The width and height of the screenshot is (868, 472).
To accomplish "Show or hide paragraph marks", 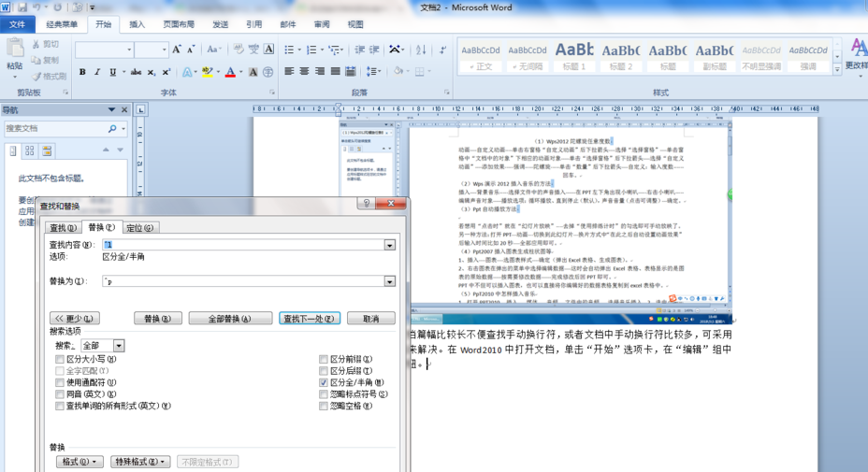I will coord(442,50).
